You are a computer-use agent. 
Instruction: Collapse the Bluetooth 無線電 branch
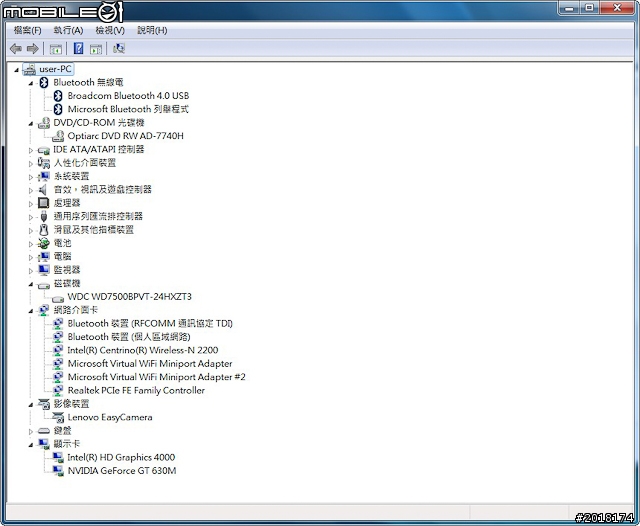[31, 84]
